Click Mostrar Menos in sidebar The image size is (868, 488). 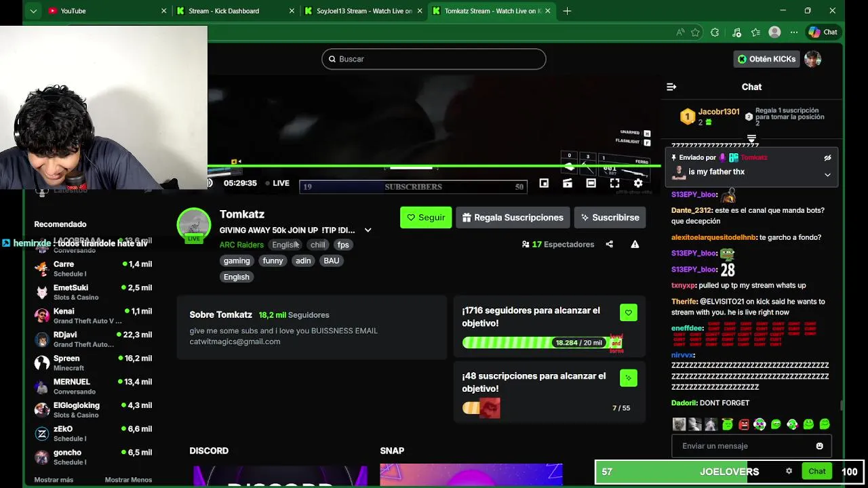tap(128, 480)
